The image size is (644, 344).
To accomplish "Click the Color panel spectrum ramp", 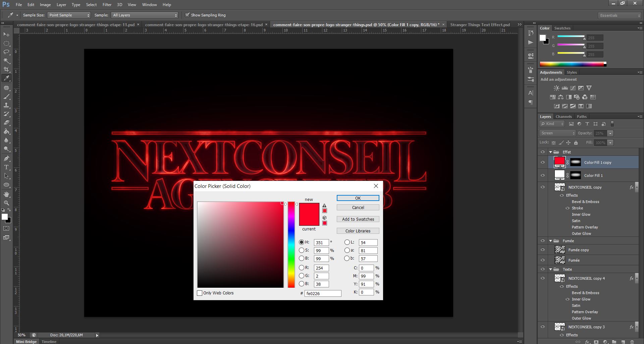I will click(573, 64).
